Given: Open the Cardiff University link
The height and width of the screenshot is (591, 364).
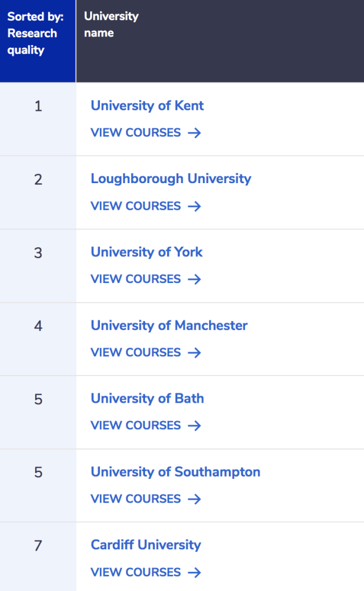Looking at the screenshot, I should point(146,545).
